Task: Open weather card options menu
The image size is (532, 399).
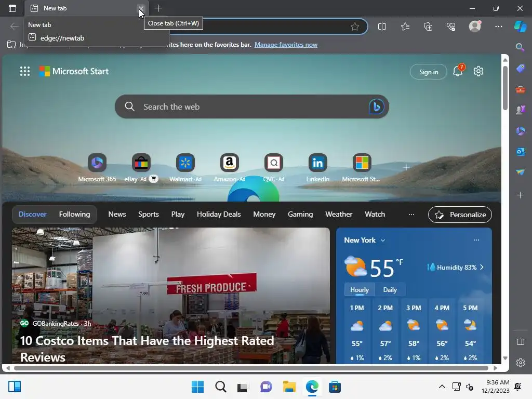Action: point(476,240)
